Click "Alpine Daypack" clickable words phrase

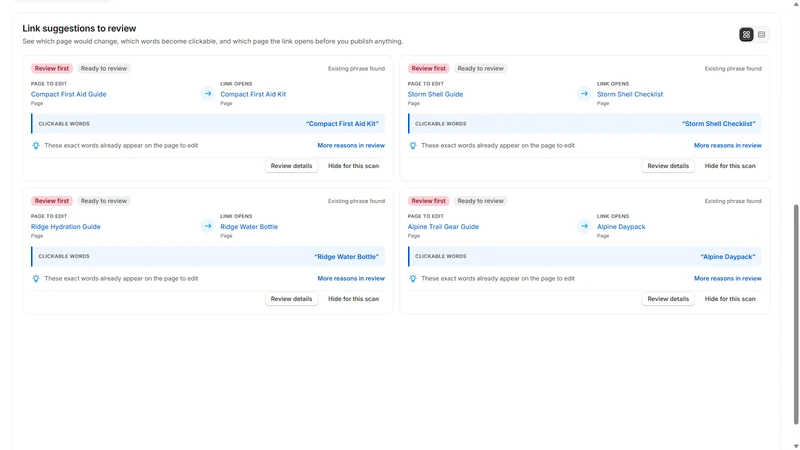click(x=728, y=257)
